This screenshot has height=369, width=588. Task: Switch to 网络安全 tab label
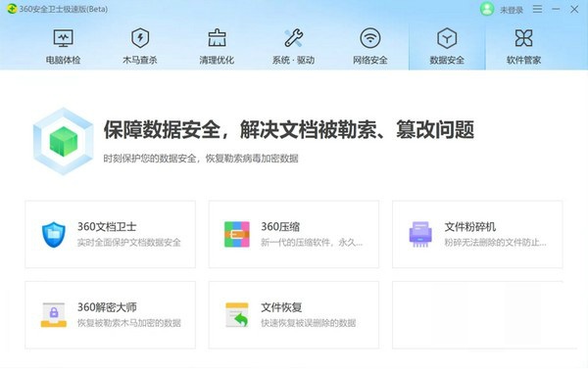370,60
